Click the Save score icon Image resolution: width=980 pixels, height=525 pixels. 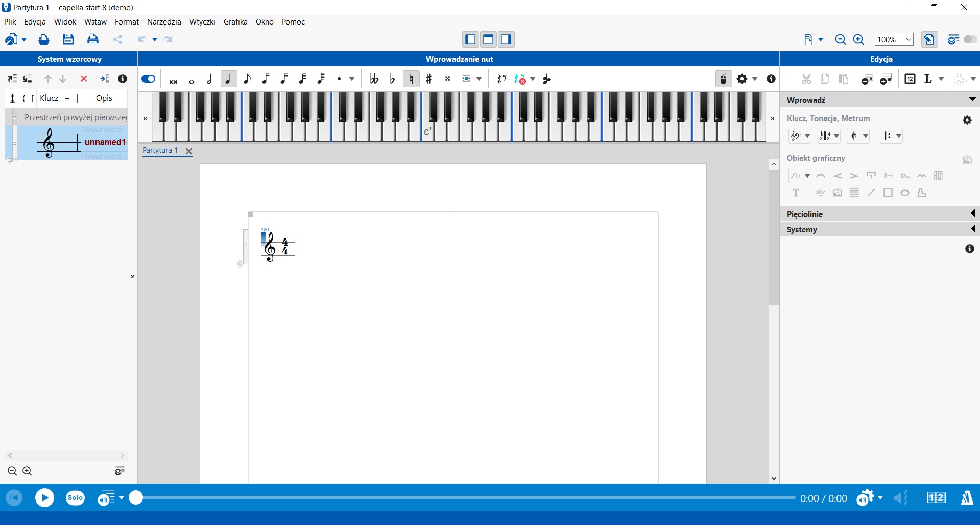click(x=68, y=39)
